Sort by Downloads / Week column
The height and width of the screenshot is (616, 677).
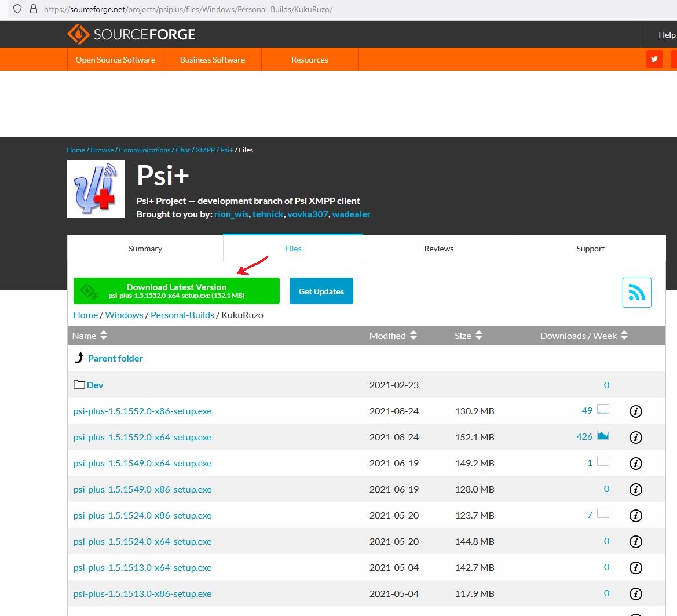coord(583,336)
